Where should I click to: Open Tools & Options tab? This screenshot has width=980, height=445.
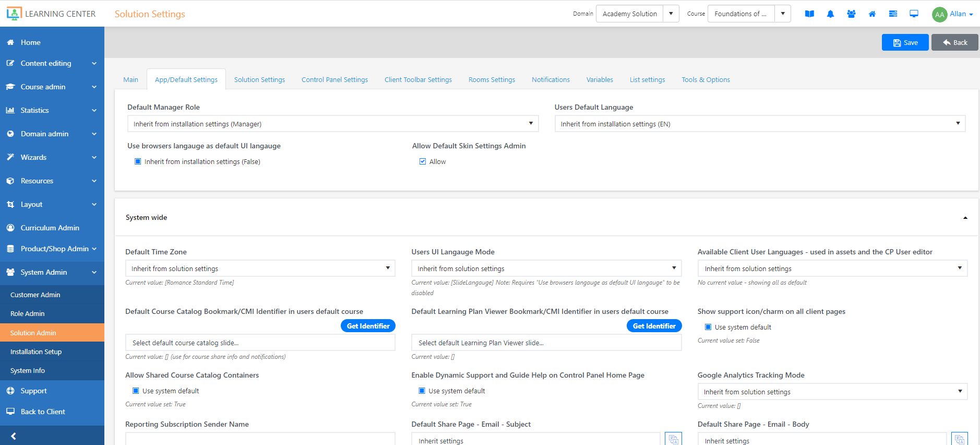706,79
